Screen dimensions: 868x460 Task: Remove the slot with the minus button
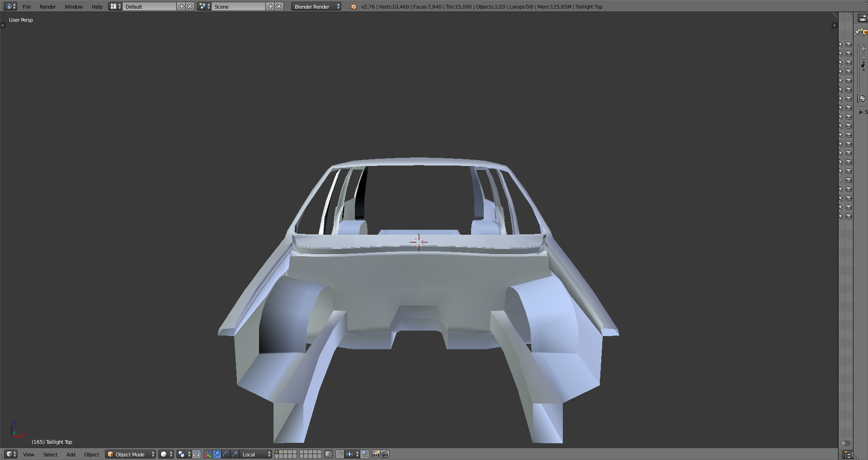click(x=863, y=57)
